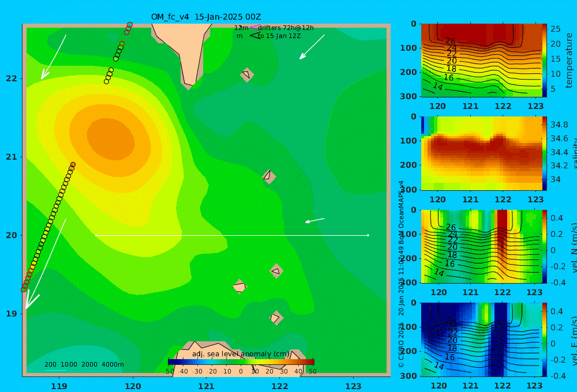Click the western endpoint of the white transect line
Image resolution: width=577 pixels, height=392 pixels.
pyautogui.click(x=96, y=235)
